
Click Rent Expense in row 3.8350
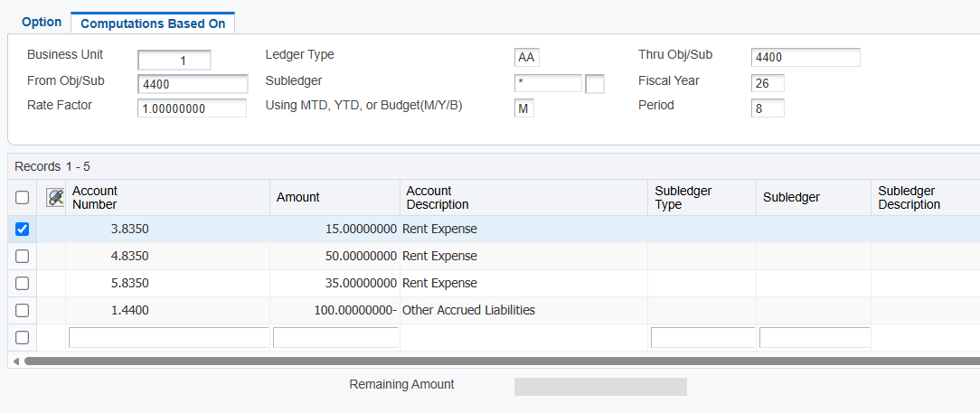(x=439, y=230)
